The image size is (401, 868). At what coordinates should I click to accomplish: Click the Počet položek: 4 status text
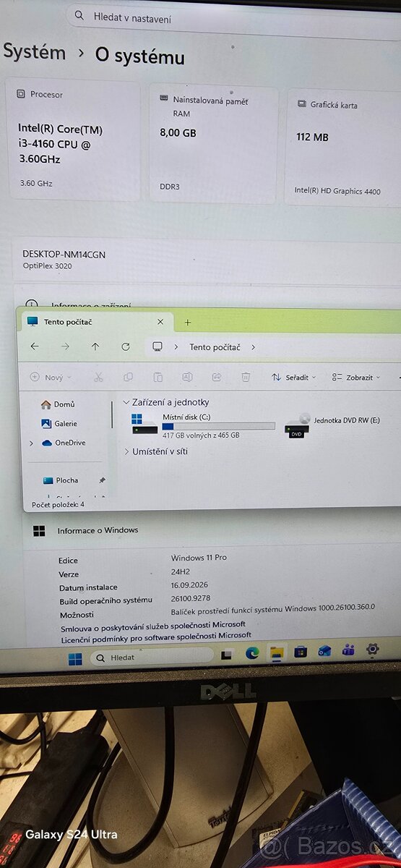[x=58, y=504]
